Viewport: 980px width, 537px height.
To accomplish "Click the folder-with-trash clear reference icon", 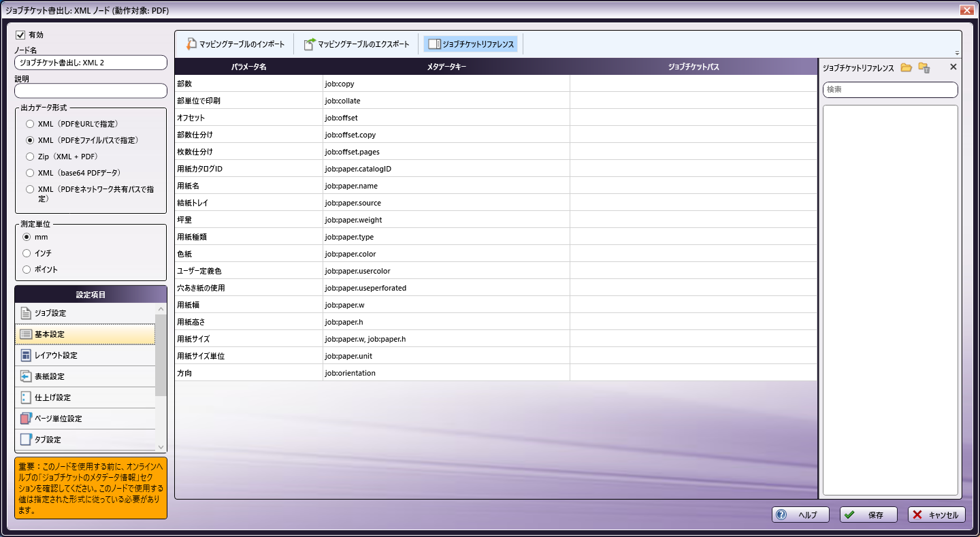I will (x=924, y=67).
